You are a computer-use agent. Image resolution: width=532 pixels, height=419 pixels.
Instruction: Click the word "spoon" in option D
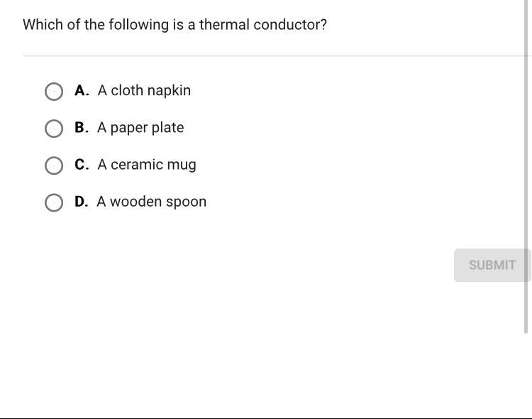187,202
